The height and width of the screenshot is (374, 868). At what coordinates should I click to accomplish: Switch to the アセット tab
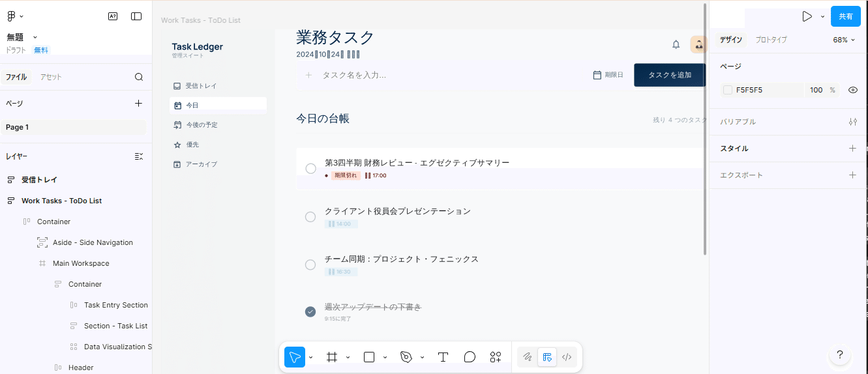51,77
